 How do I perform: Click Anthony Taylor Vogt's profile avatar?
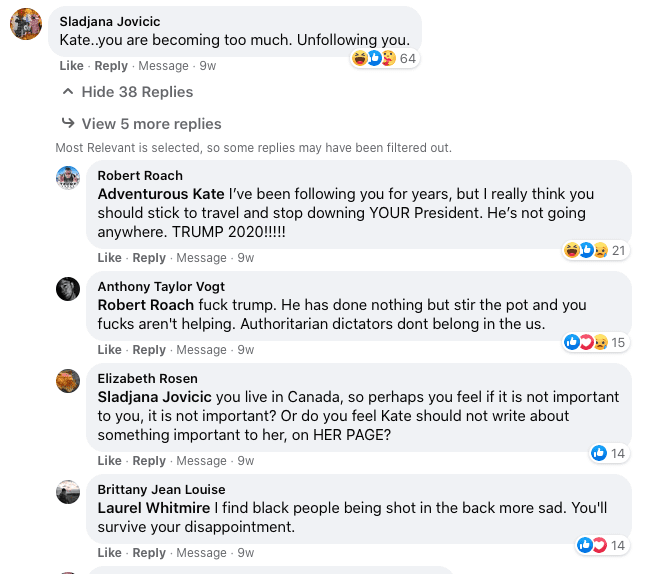[68, 289]
